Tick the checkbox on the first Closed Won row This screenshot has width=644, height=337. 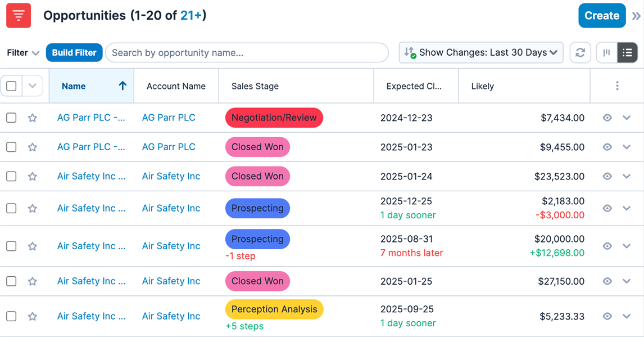[11, 147]
